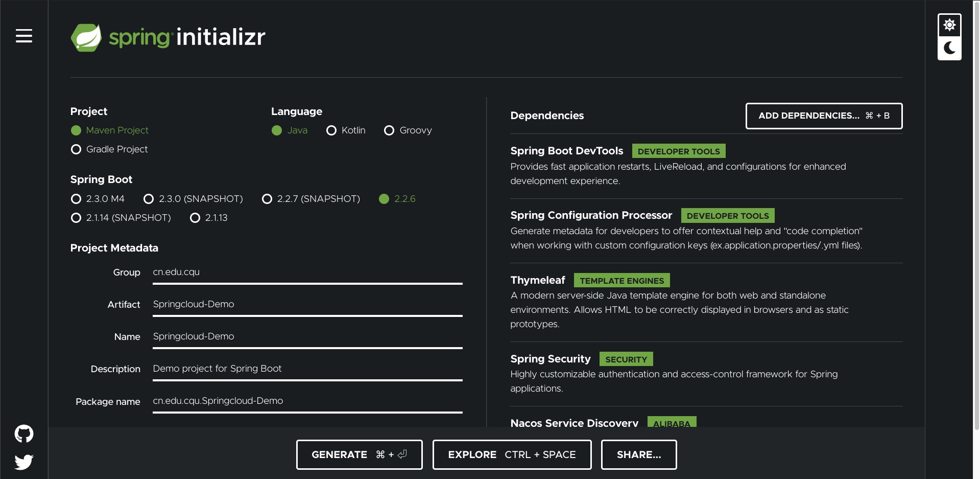Click the Spring Security dependency title
The width and height of the screenshot is (980, 479).
tap(551, 359)
